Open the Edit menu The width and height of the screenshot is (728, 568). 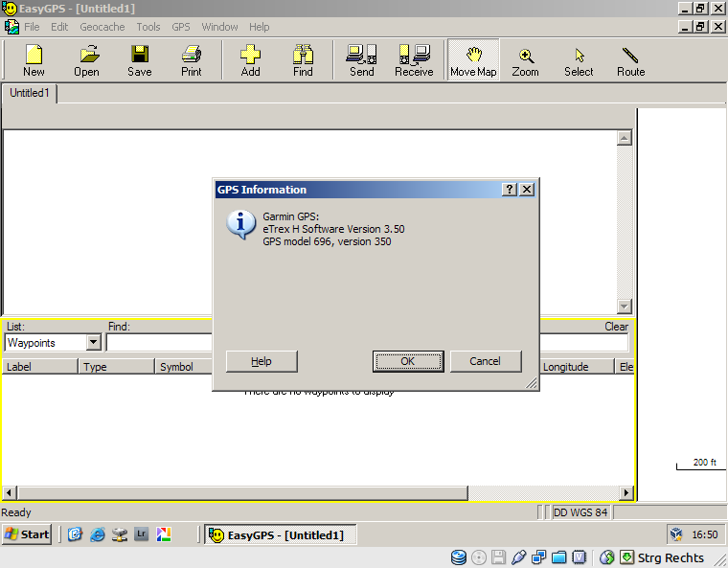pos(59,27)
